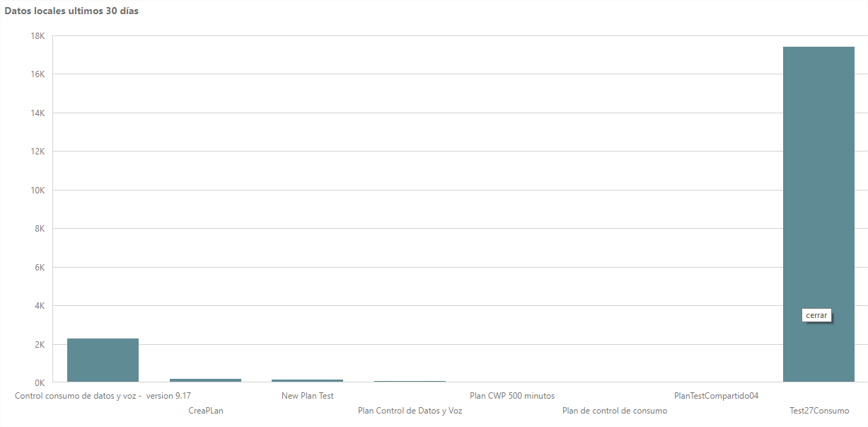868x427 pixels.
Task: Click the New Plan Test axis label
Action: (308, 396)
